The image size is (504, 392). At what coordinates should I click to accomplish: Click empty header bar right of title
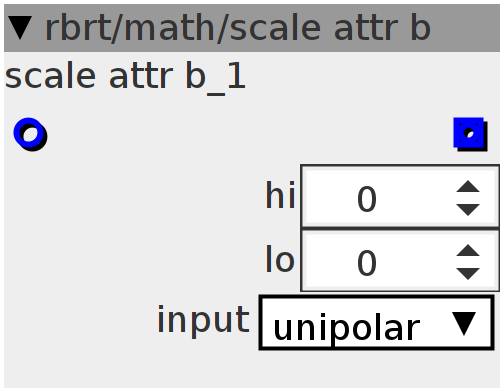click(x=467, y=28)
